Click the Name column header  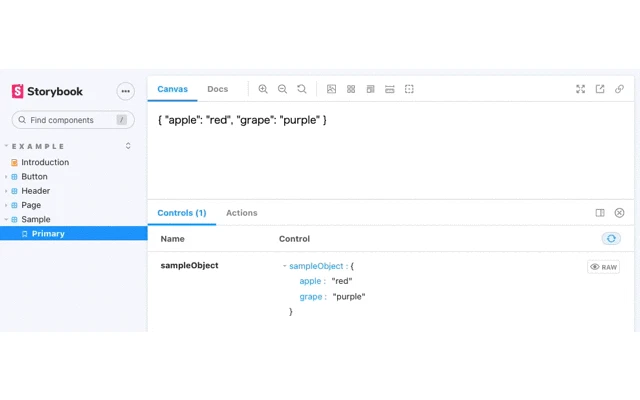tap(172, 239)
